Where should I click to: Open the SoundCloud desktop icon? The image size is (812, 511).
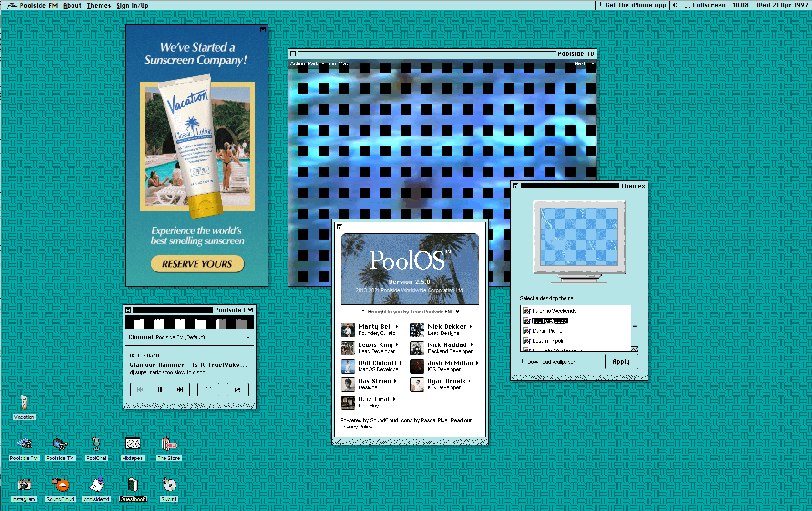[x=61, y=490]
